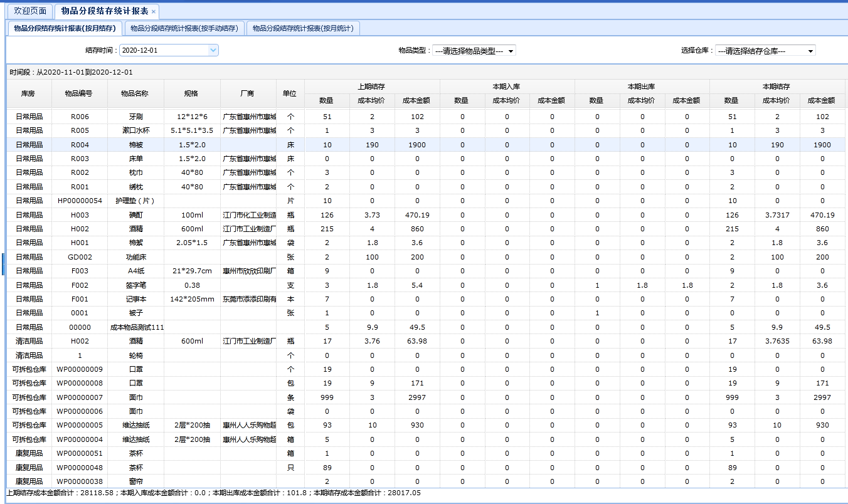Click the 物品编号 column header
This screenshot has width=848, height=504.
point(79,93)
